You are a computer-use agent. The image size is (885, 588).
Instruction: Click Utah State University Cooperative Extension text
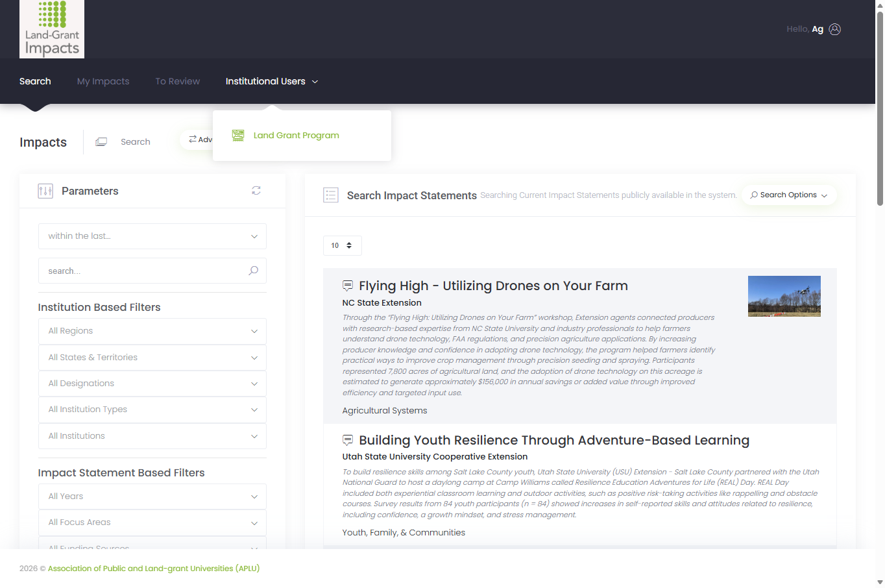coord(435,457)
